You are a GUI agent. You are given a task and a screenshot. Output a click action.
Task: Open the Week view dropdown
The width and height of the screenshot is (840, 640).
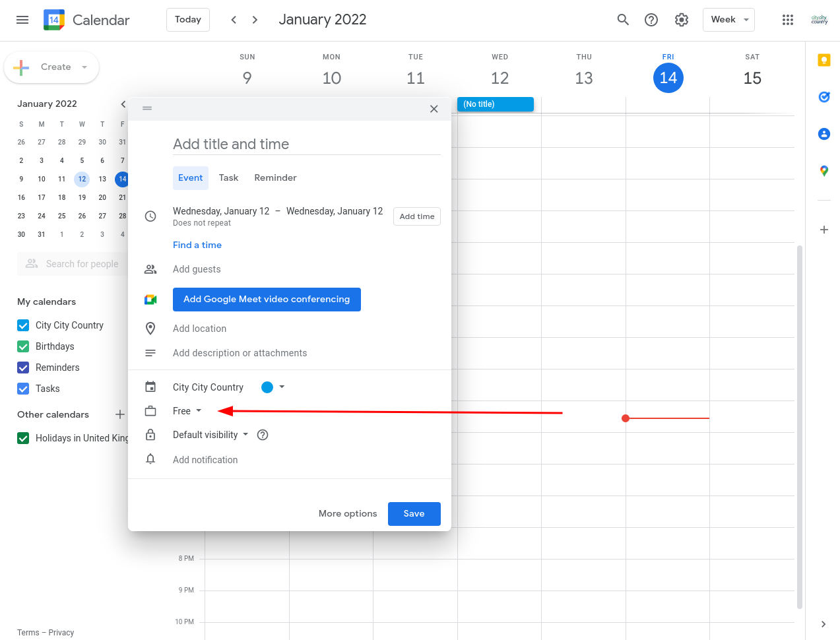click(x=728, y=20)
